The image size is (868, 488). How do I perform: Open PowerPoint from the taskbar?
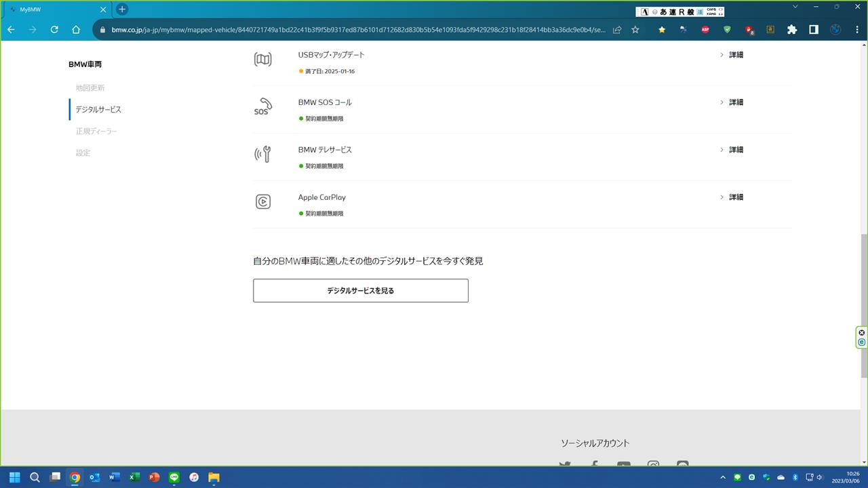click(x=154, y=477)
